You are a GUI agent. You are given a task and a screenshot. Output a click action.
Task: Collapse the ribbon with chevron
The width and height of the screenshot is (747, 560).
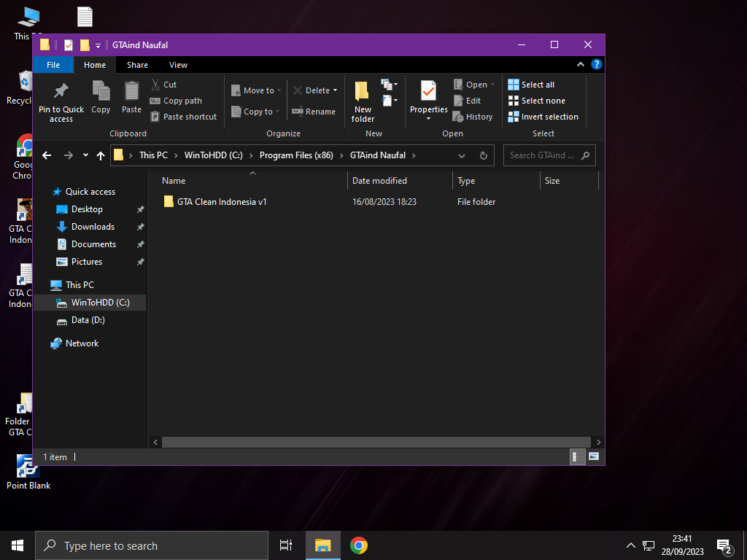[580, 64]
